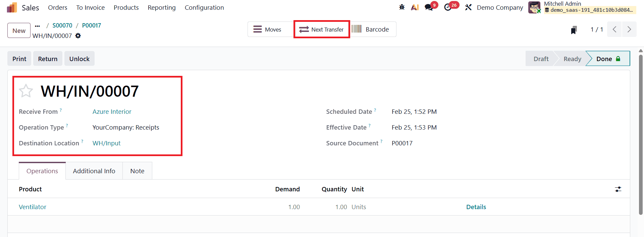Go to previous record arrow

pyautogui.click(x=614, y=30)
